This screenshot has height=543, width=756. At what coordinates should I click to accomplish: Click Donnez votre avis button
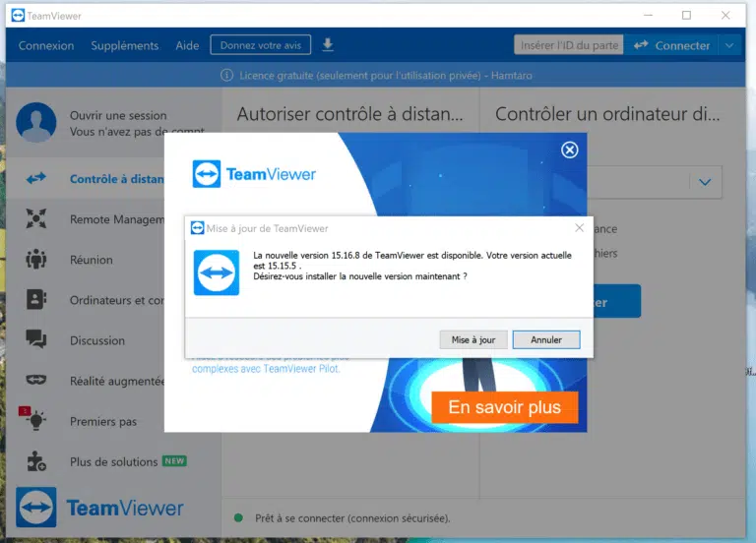(x=260, y=45)
